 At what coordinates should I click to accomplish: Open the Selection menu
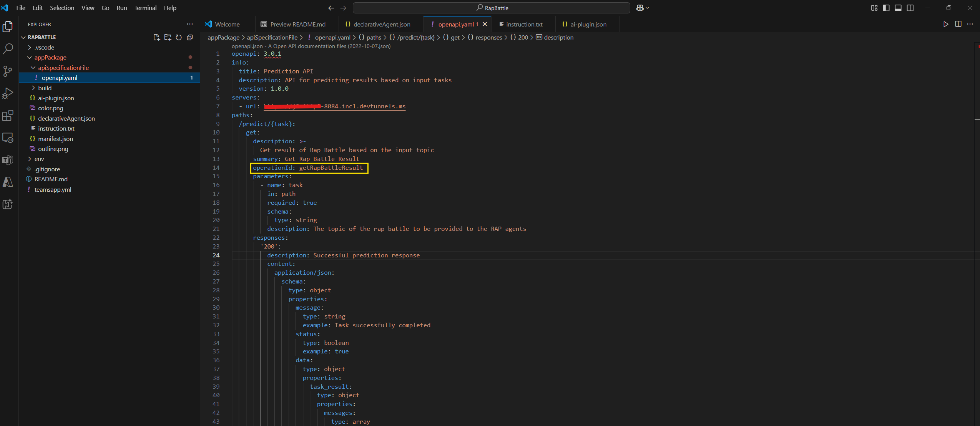tap(62, 8)
